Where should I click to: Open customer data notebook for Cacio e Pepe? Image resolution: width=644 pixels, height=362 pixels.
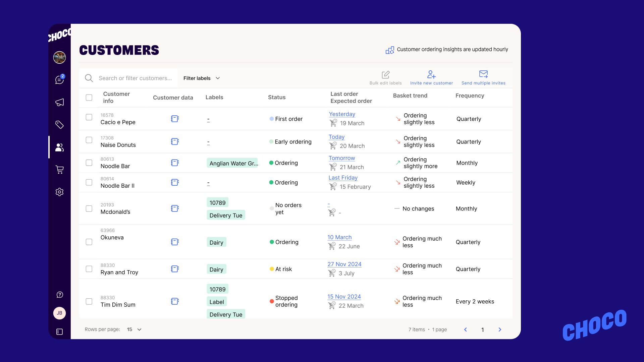point(175,119)
